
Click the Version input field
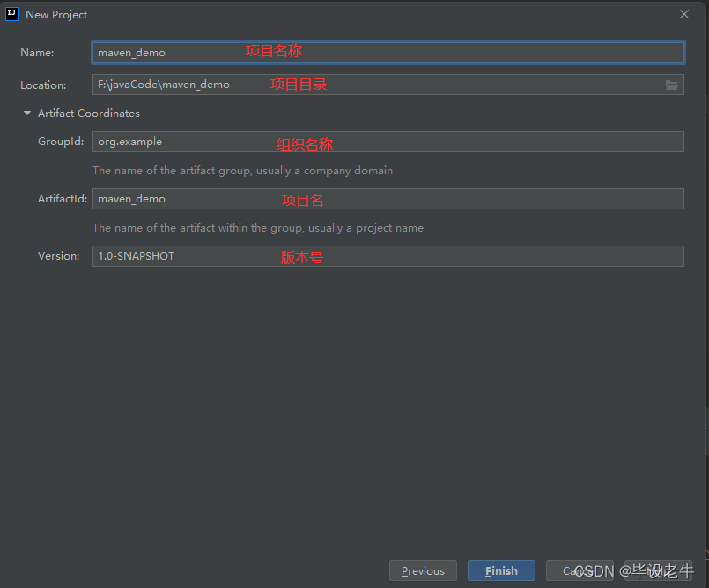pos(388,256)
